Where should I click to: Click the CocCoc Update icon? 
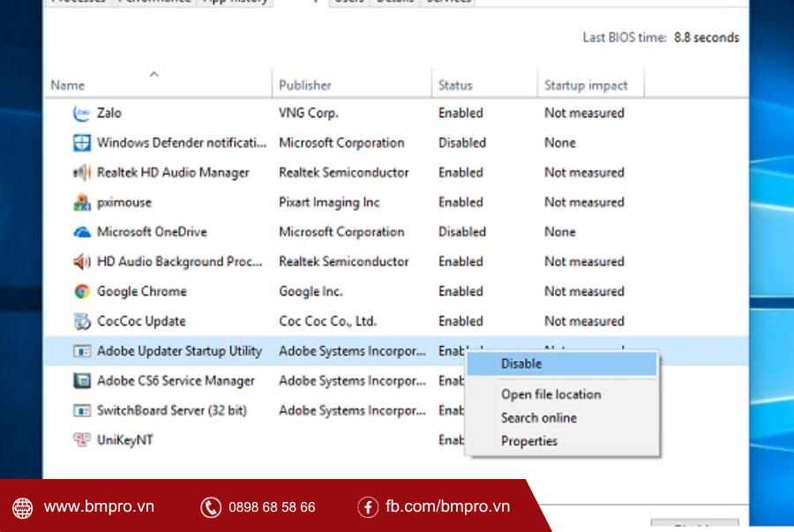[x=81, y=321]
